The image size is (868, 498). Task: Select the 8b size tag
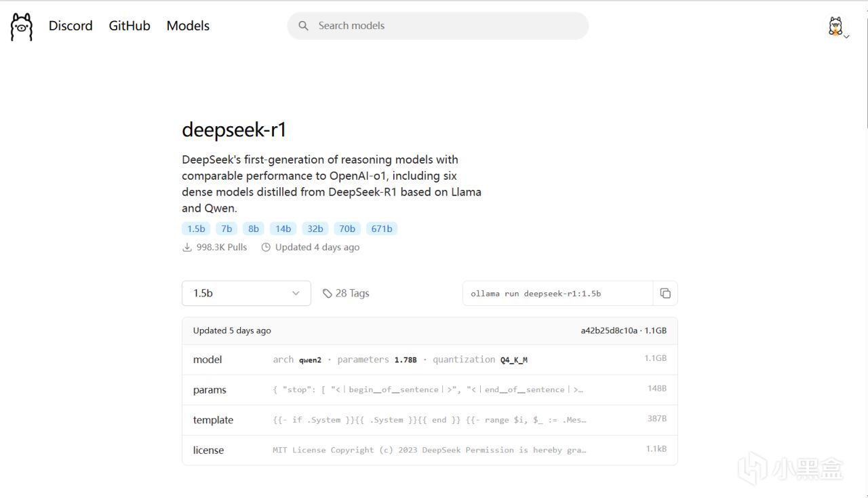point(254,229)
